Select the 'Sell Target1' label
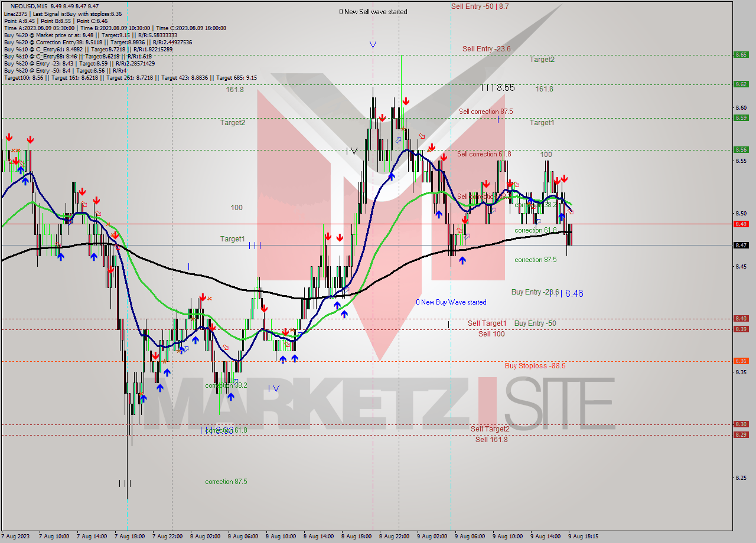 pyautogui.click(x=487, y=323)
